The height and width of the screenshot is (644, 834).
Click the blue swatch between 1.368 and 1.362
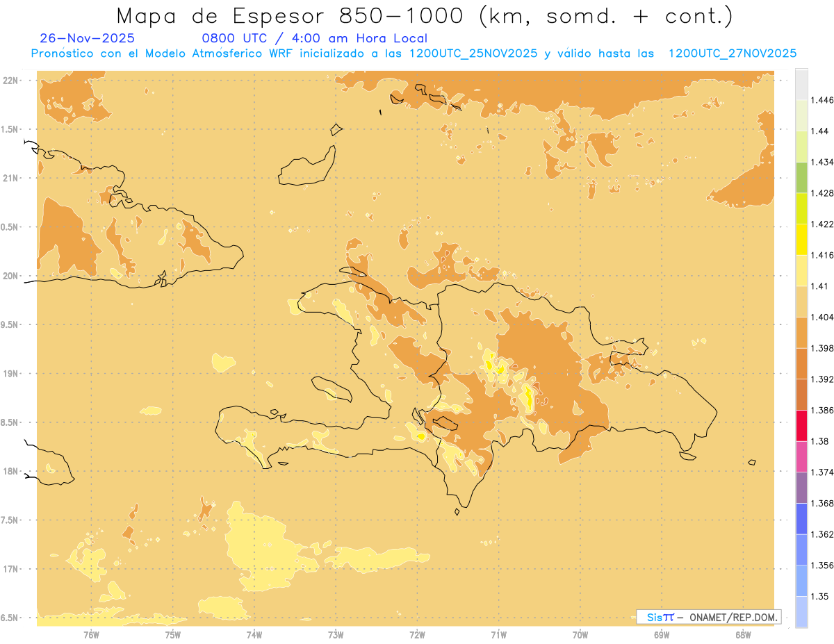[x=801, y=519]
